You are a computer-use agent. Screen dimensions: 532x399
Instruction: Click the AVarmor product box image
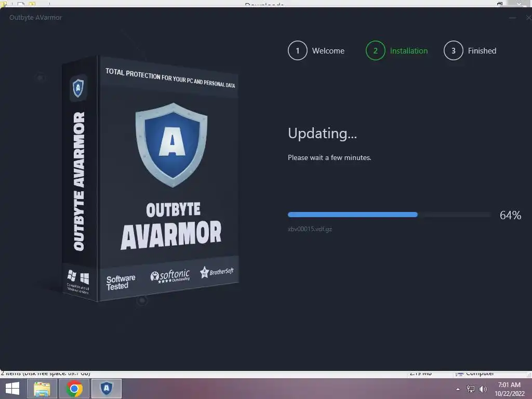tap(150, 179)
